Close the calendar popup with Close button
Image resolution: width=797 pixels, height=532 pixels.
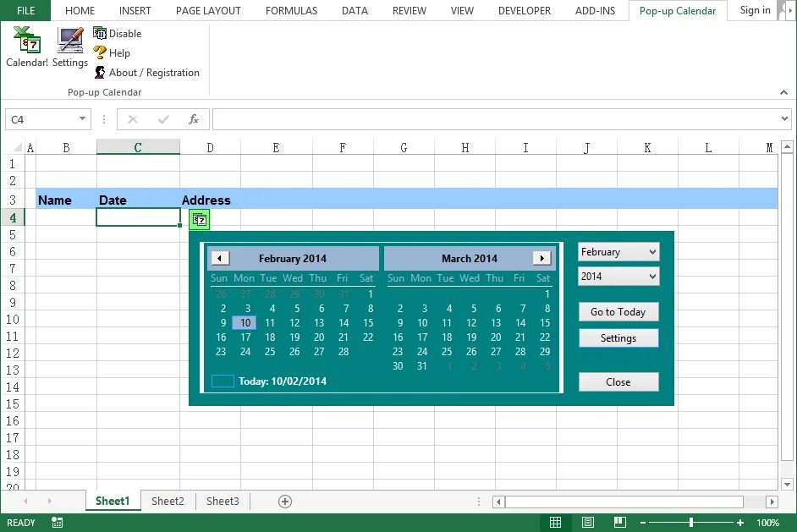point(618,382)
